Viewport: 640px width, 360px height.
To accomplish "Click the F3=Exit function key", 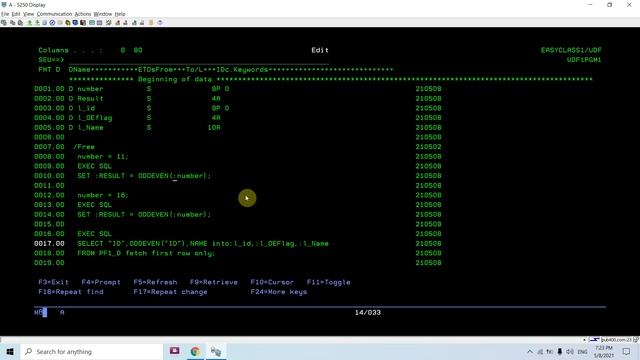I will (53, 282).
